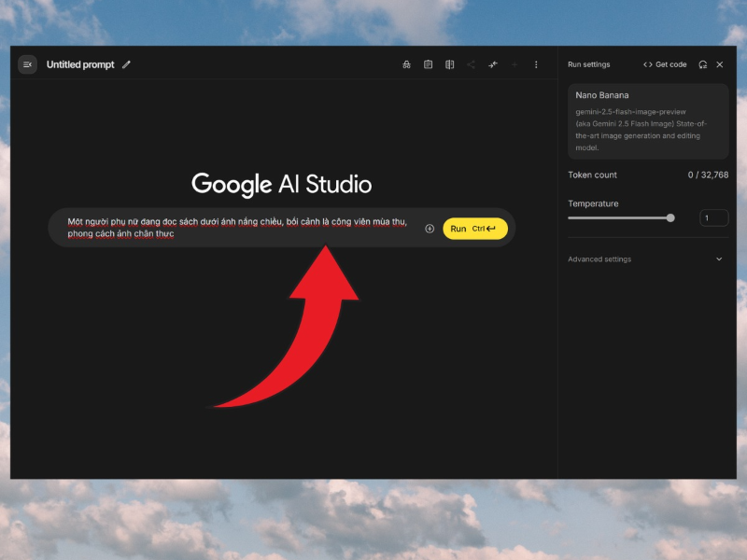This screenshot has width=747, height=560.
Task: Enable temporary chat incognito icon
Action: tap(406, 64)
